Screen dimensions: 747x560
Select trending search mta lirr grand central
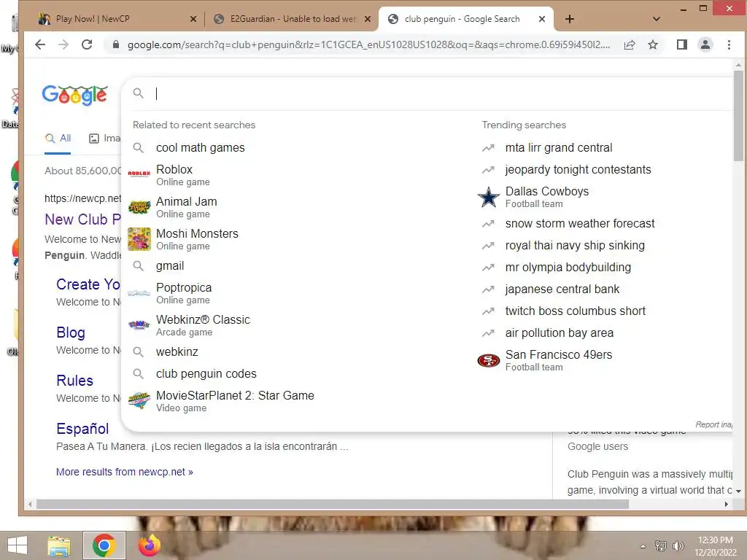pos(559,147)
